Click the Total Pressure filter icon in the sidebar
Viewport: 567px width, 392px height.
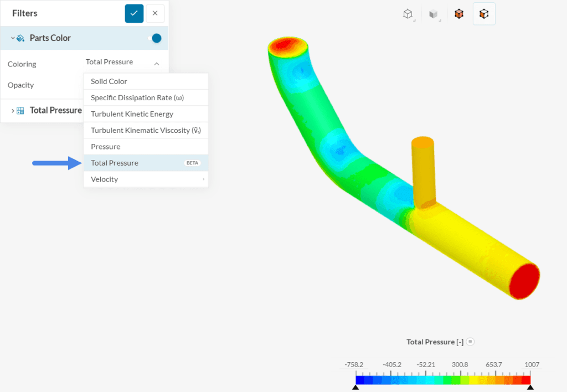20,110
